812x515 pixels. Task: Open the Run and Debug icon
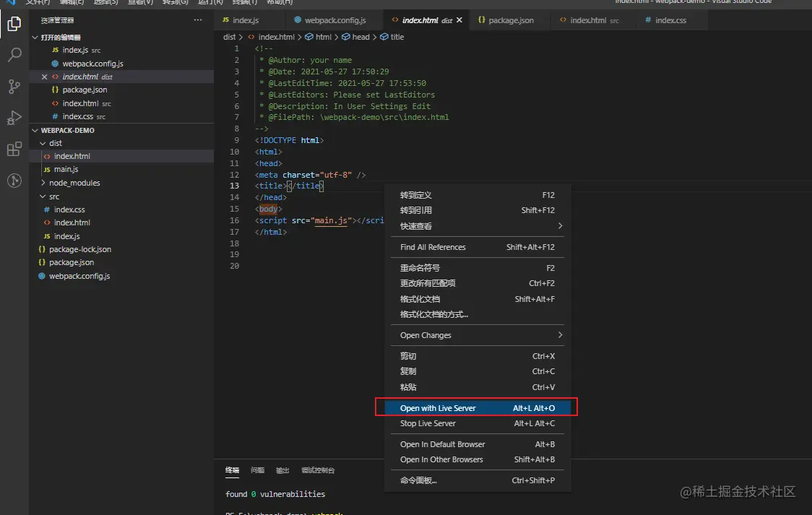(14, 118)
